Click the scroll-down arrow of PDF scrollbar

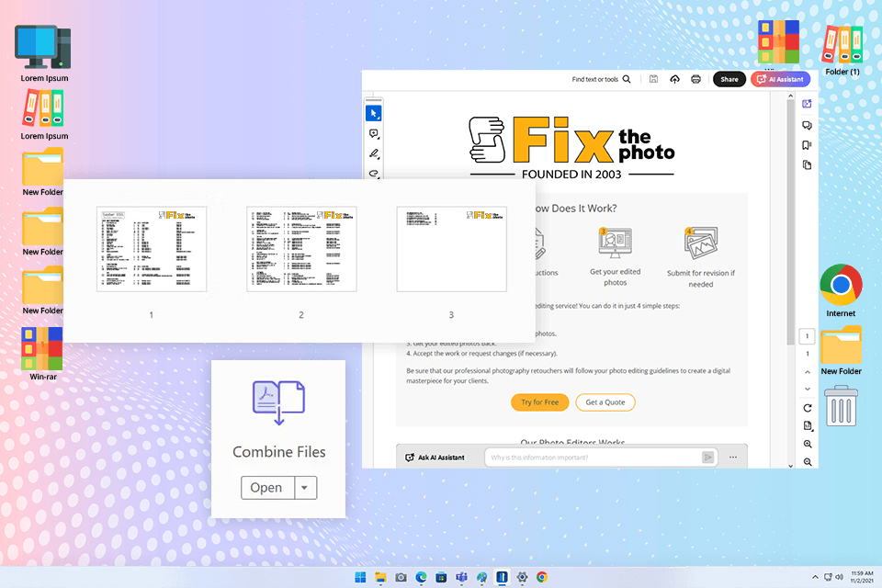(790, 465)
